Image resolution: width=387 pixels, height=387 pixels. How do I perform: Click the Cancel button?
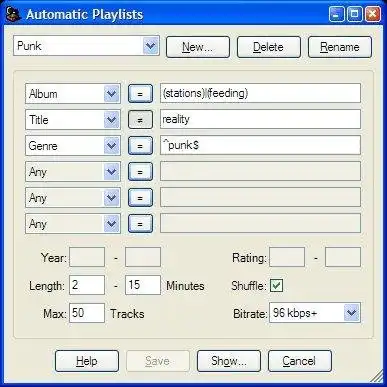(300, 361)
